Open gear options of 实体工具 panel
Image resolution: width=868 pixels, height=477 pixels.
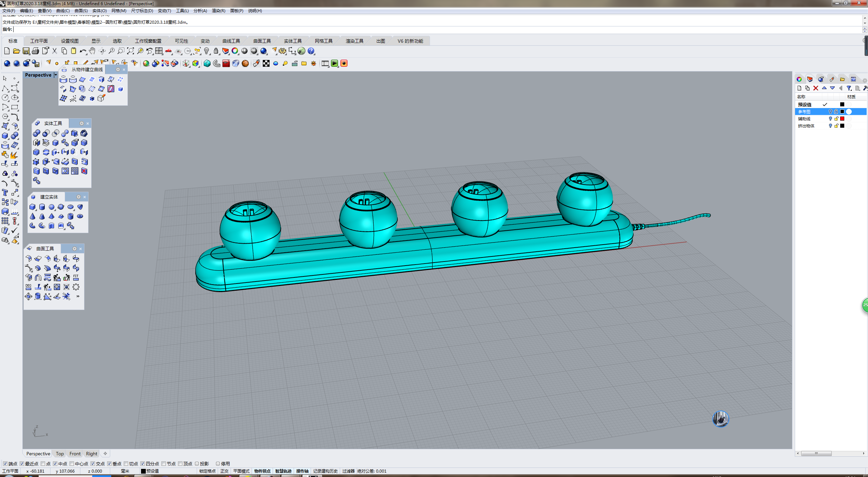click(81, 123)
